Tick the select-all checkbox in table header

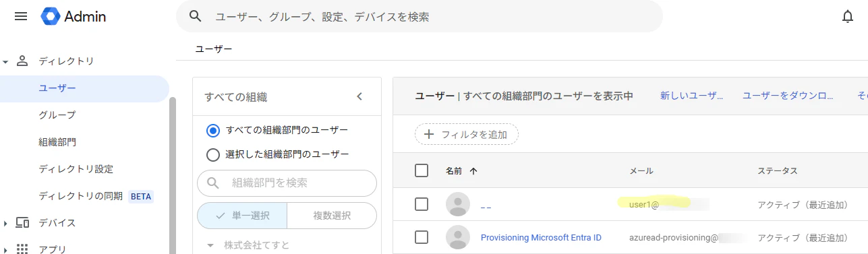[x=422, y=170]
